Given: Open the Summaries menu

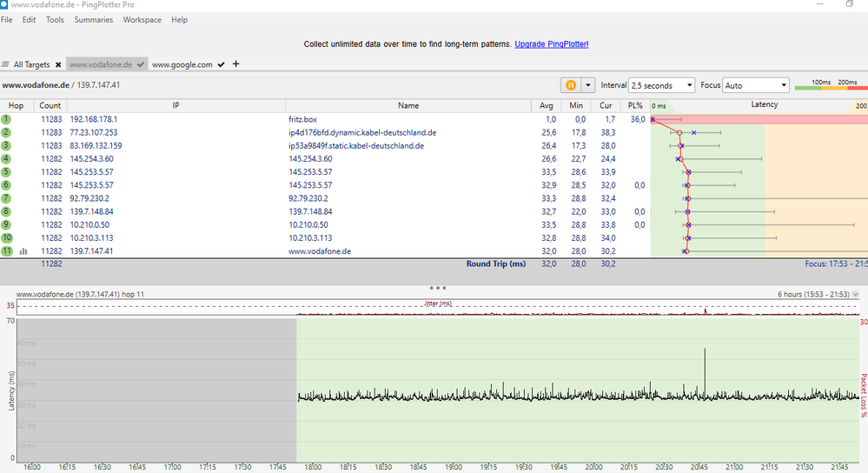Looking at the screenshot, I should coord(94,19).
